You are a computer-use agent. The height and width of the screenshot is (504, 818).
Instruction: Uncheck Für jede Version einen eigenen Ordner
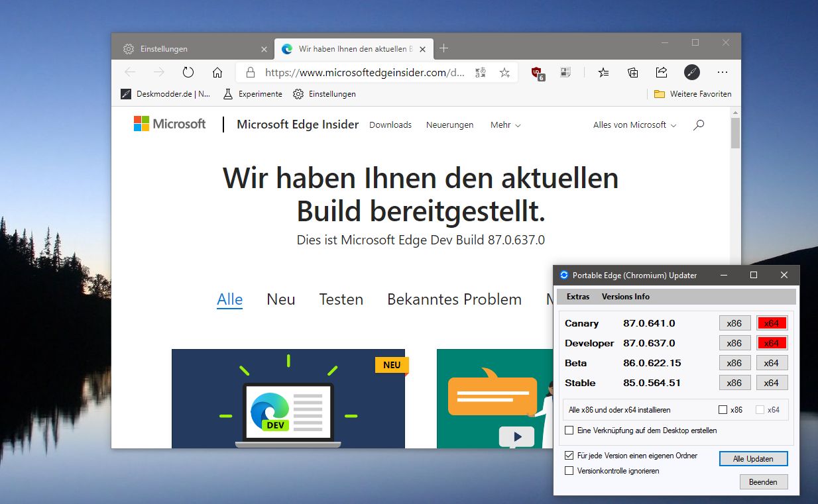point(569,456)
